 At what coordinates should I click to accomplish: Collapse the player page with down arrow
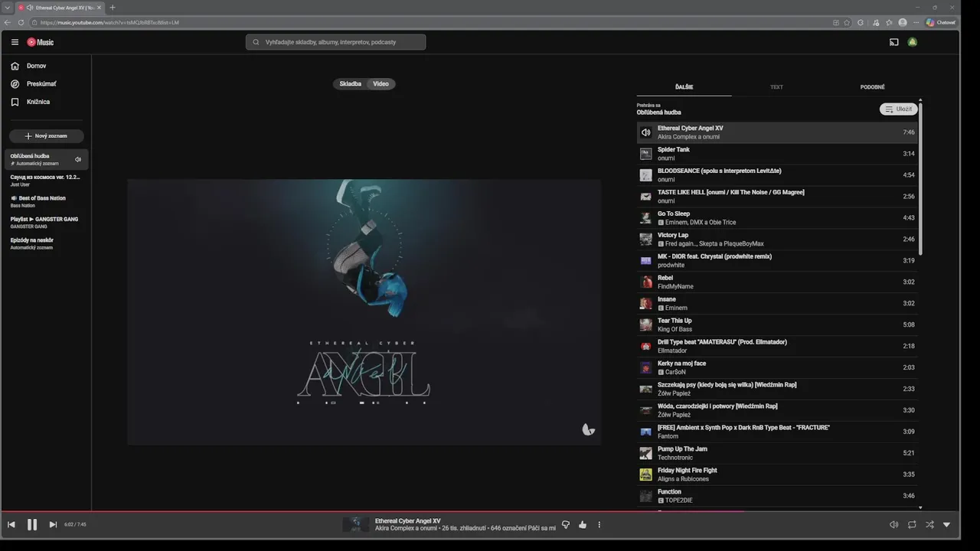point(947,524)
